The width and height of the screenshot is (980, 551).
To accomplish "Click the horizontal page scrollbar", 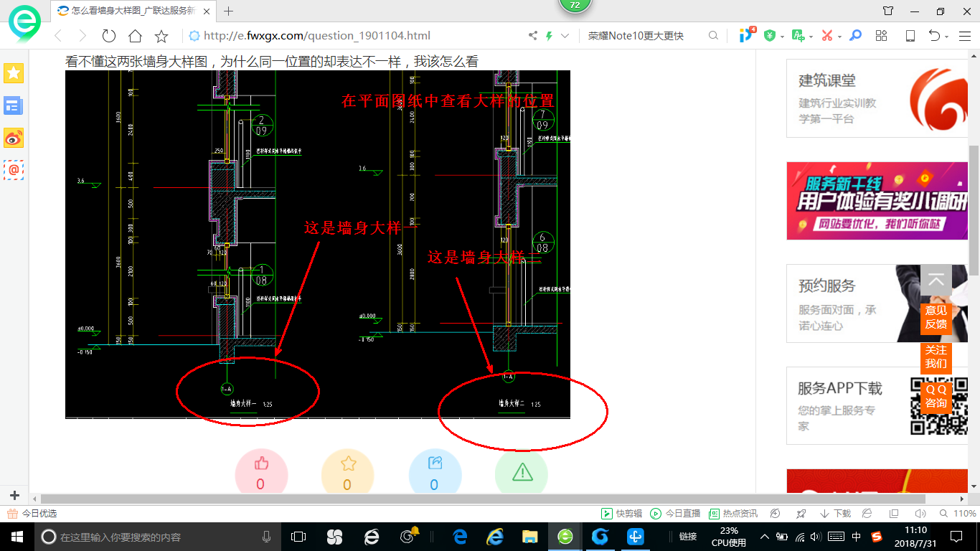I will click(x=483, y=499).
